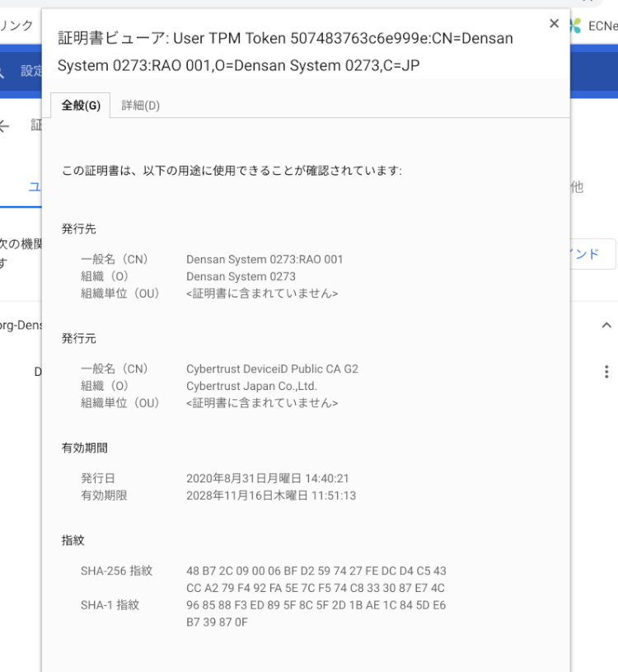
Task: Select SHA-256 fingerprint first line 48 B7 2C
Action: pos(316,571)
